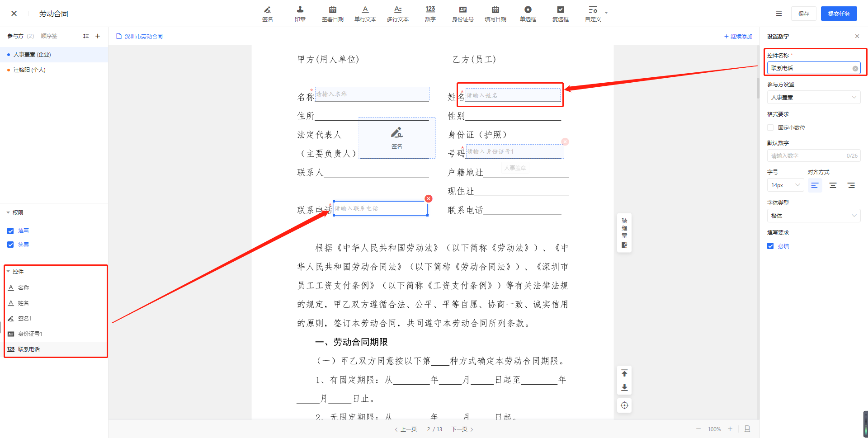The image size is (868, 438).
Task: Click the 默认数字 default number input
Action: (x=807, y=156)
